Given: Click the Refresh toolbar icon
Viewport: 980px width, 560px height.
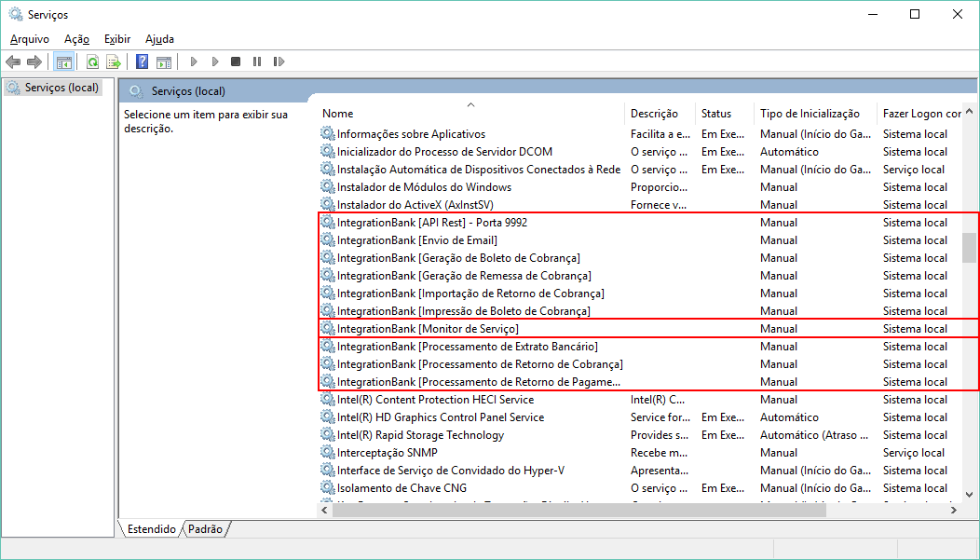Looking at the screenshot, I should tap(92, 61).
